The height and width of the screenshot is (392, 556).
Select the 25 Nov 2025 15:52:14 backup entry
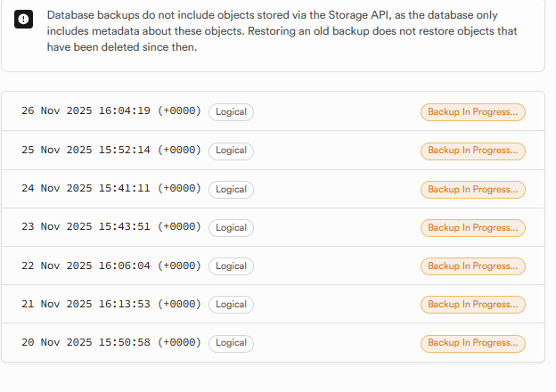(111, 151)
